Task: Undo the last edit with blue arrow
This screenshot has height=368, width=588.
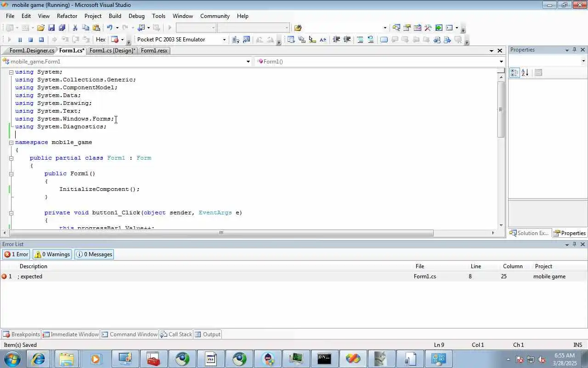Action: pyautogui.click(x=109, y=28)
